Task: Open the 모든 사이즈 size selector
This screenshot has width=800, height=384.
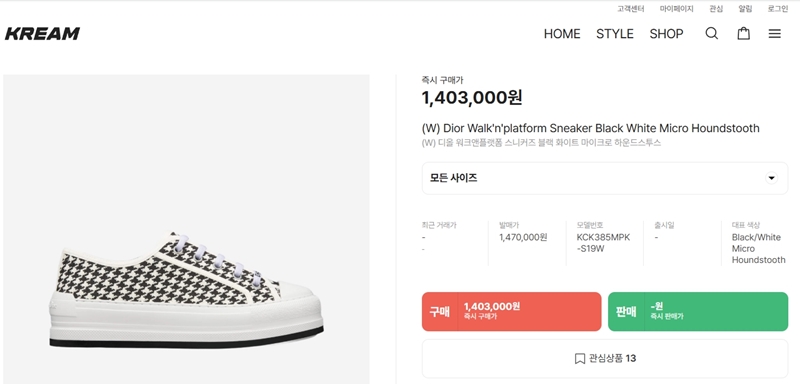Action: pyautogui.click(x=605, y=178)
